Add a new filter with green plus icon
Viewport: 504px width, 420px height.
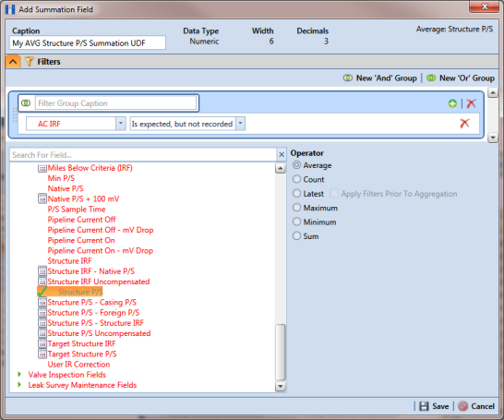tap(452, 103)
